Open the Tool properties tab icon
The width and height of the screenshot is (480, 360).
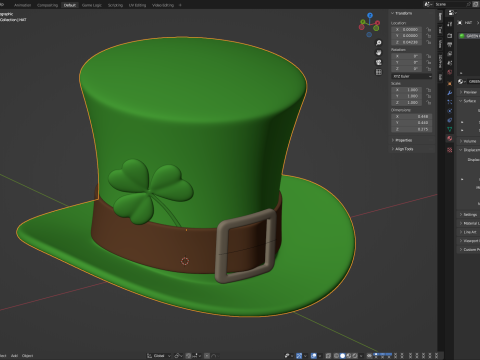pyautogui.click(x=450, y=24)
